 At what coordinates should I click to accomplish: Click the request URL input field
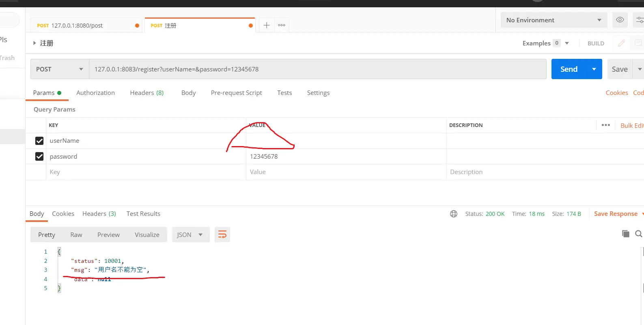[318, 69]
